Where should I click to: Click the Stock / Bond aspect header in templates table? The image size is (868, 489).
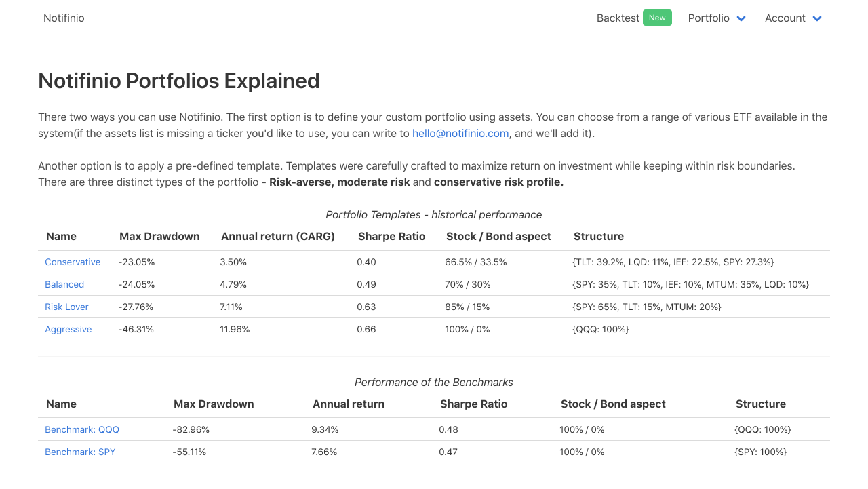click(498, 237)
